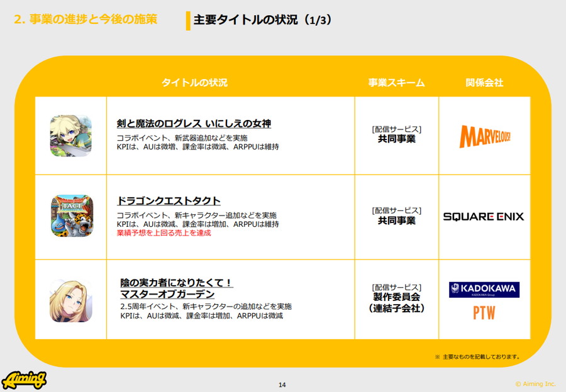Image resolution: width=566 pixels, height=392 pixels.
Task: Select the ドラゴンクエストタクト title text
Action: point(169,201)
